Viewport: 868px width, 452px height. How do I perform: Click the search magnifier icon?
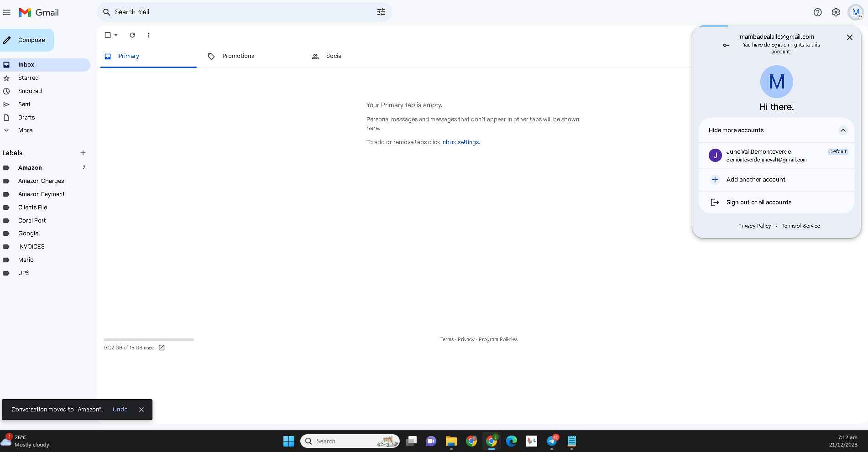(107, 12)
